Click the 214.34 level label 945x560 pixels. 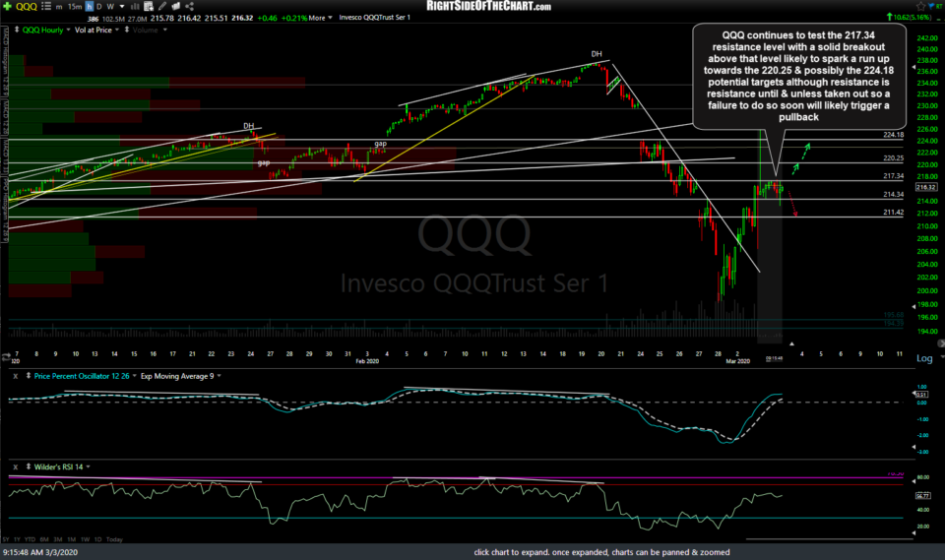893,195
